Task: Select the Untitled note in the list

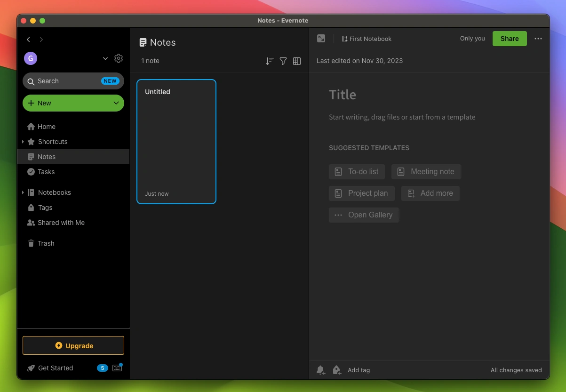Action: [x=176, y=141]
